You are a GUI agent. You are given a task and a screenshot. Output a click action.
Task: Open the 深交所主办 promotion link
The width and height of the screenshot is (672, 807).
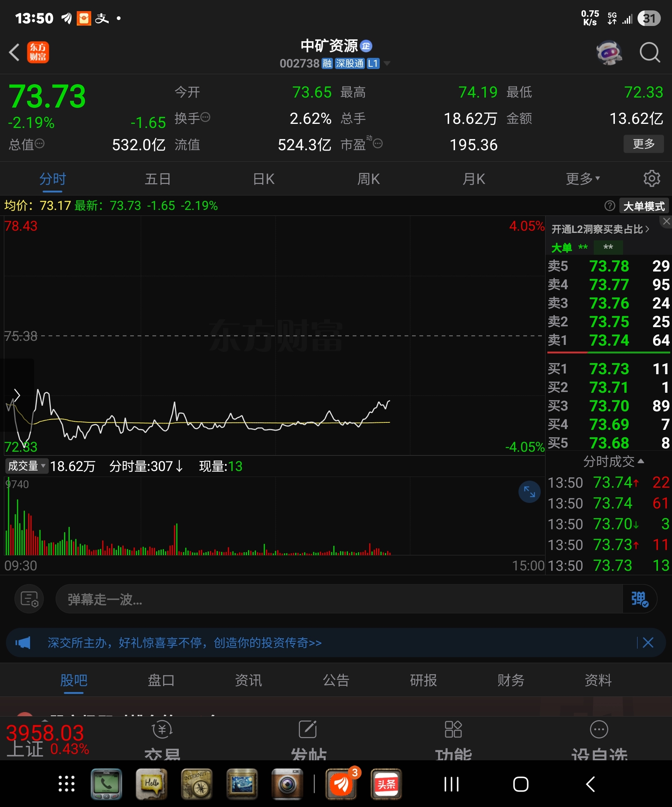click(x=184, y=643)
